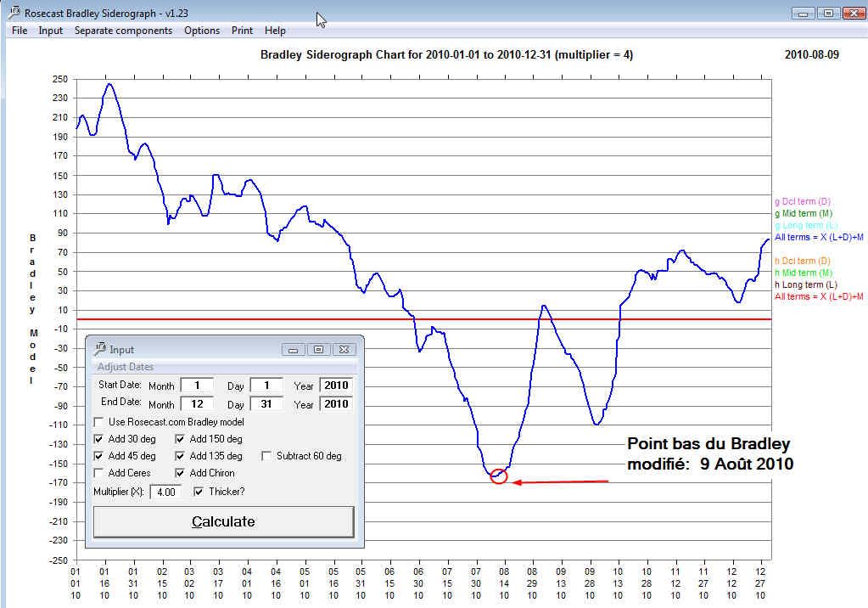Click the End Date Year field
The height and width of the screenshot is (608, 868).
[336, 404]
